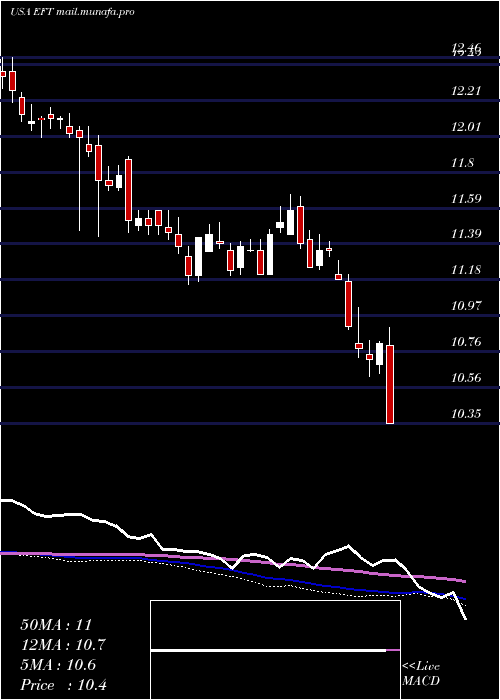Click the 11.8 price axis label

(x=462, y=163)
